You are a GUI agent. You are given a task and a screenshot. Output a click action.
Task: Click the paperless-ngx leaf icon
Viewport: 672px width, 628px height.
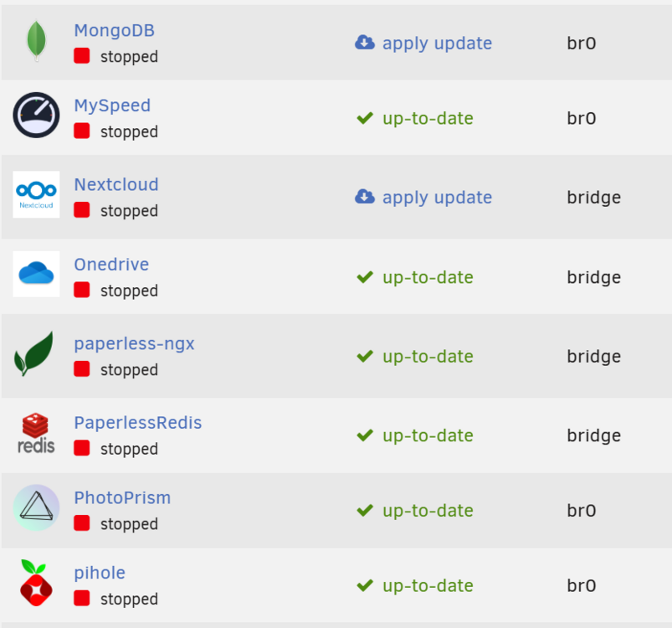[x=34, y=354]
